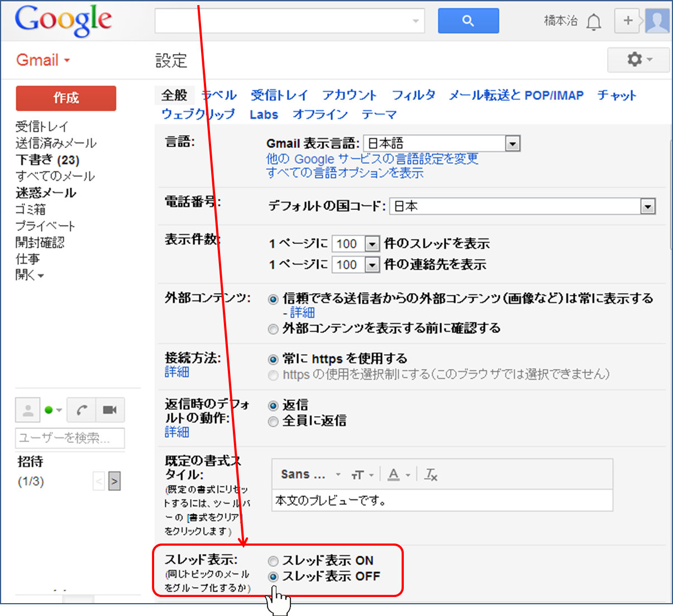
Task: Select 全員に返信 radio option
Action: point(273,422)
